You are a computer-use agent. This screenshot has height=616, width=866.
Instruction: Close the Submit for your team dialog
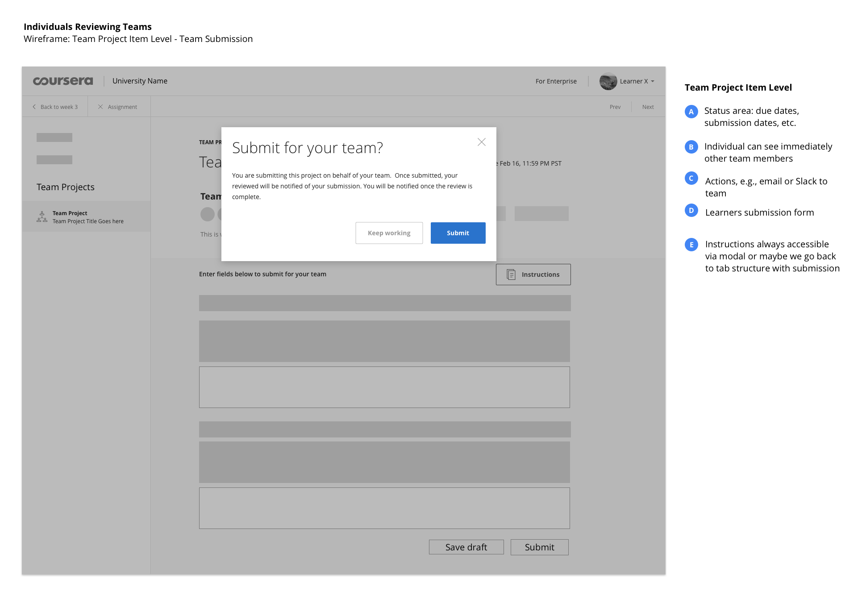(481, 142)
